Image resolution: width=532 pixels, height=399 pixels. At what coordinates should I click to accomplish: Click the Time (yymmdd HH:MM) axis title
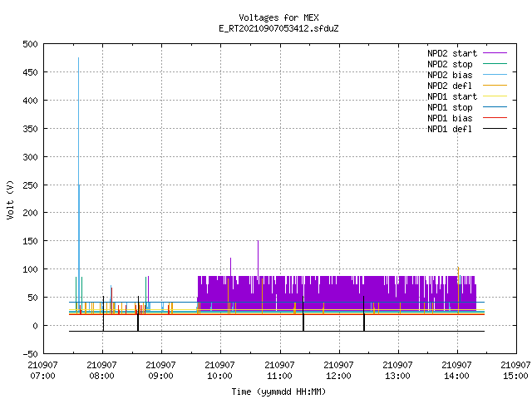[278, 392]
